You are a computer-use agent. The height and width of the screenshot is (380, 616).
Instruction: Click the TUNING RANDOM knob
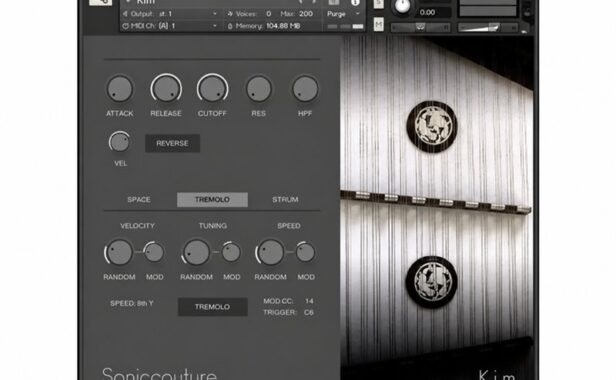196,252
